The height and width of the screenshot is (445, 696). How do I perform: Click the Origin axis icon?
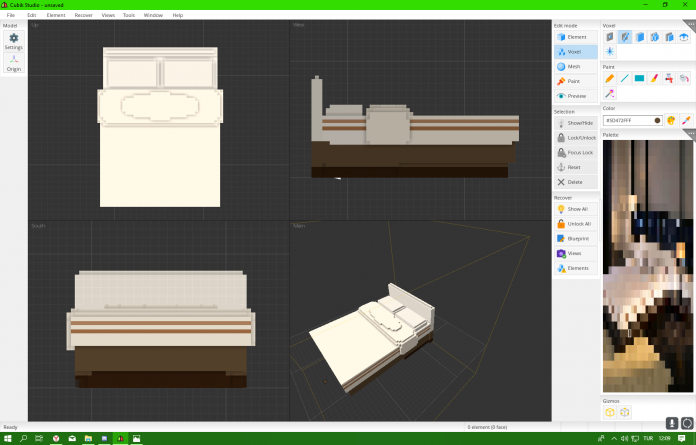tap(14, 63)
